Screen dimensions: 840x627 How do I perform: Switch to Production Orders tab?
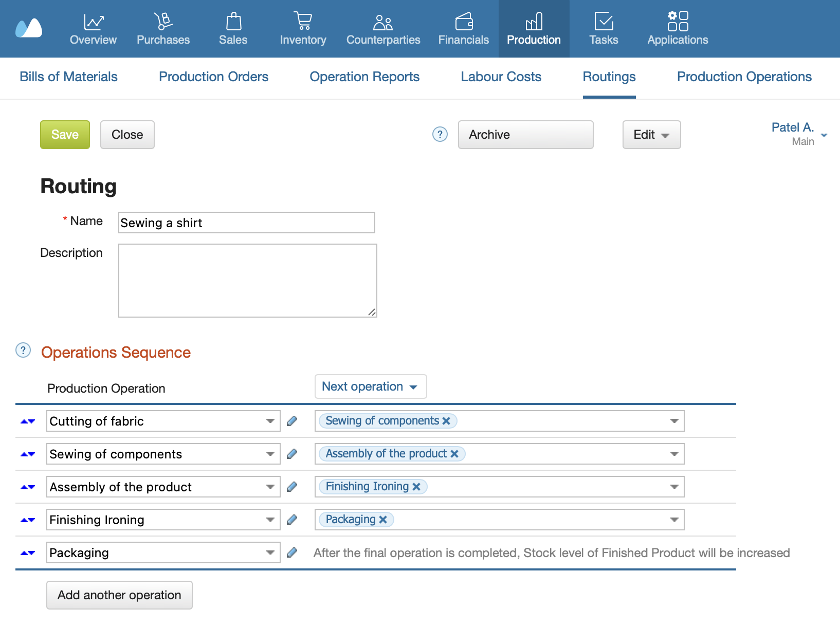(x=213, y=77)
